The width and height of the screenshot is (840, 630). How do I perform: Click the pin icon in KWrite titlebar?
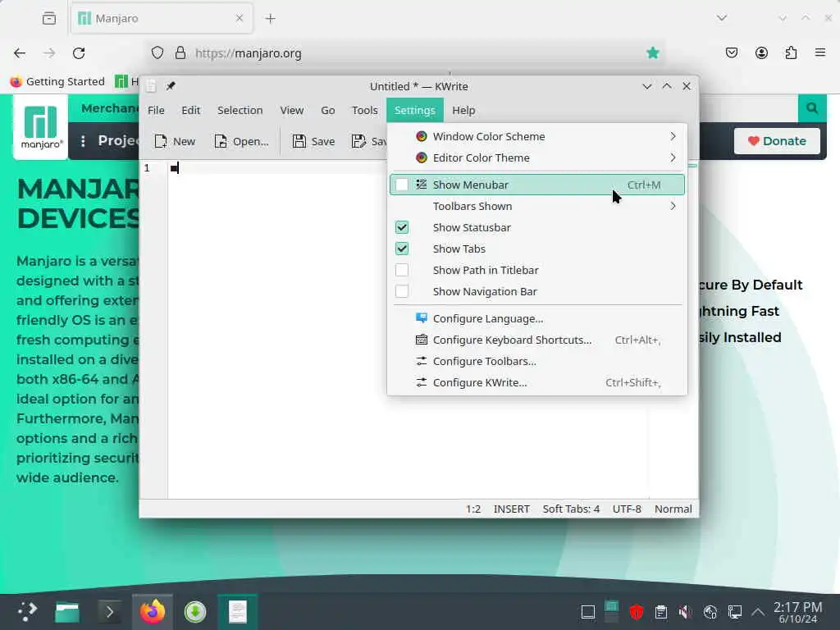point(171,86)
